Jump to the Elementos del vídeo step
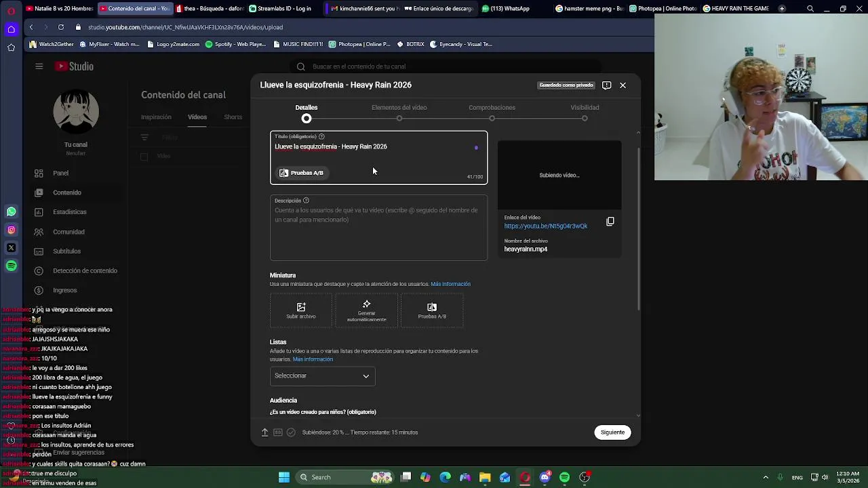The height and width of the screenshot is (488, 868). click(399, 112)
